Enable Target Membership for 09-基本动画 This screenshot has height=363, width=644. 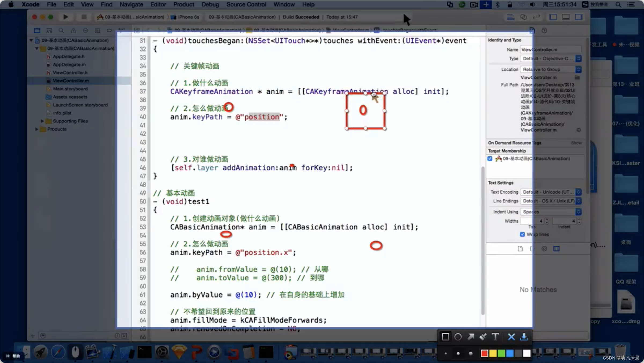tap(490, 158)
